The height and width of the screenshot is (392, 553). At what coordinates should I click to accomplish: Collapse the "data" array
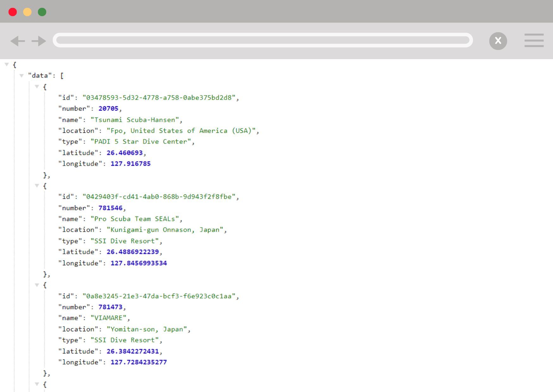click(22, 76)
